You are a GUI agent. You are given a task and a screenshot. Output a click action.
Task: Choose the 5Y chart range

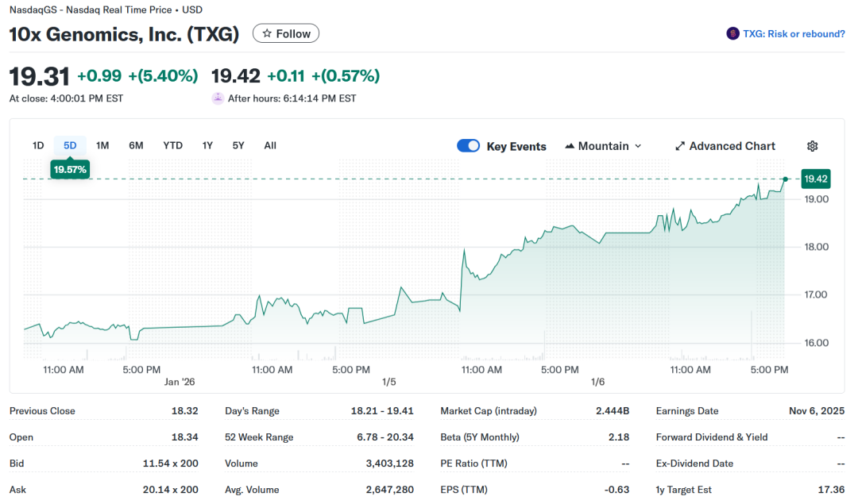coord(238,145)
